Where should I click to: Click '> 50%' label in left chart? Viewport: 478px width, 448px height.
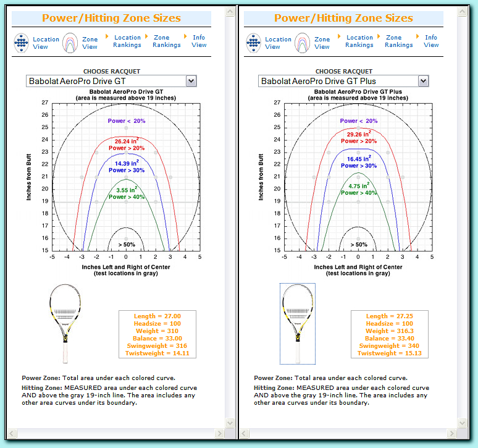click(x=127, y=245)
